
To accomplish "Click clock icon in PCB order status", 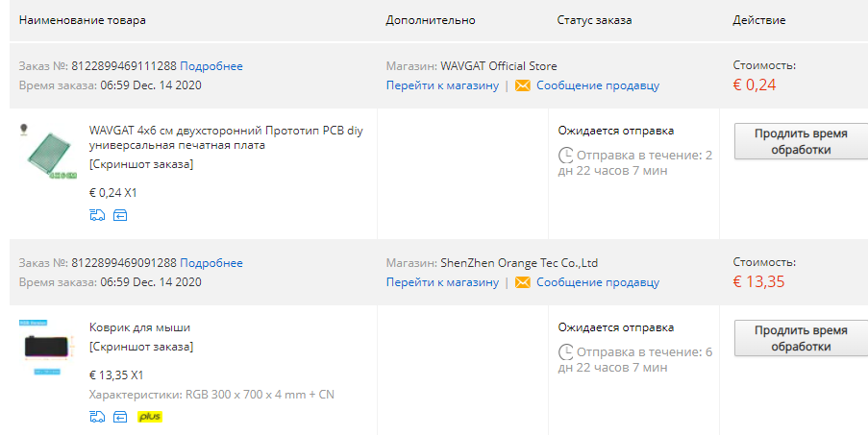I will click(x=566, y=156).
